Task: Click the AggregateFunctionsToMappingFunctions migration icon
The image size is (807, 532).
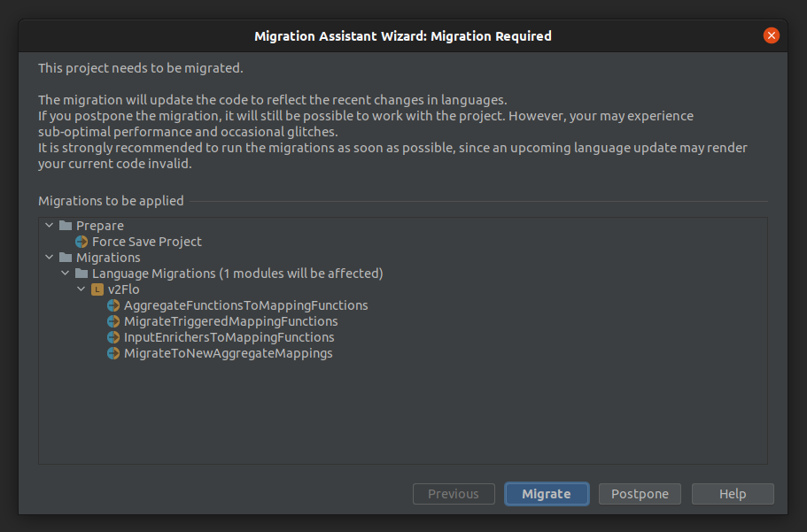Action: (113, 305)
